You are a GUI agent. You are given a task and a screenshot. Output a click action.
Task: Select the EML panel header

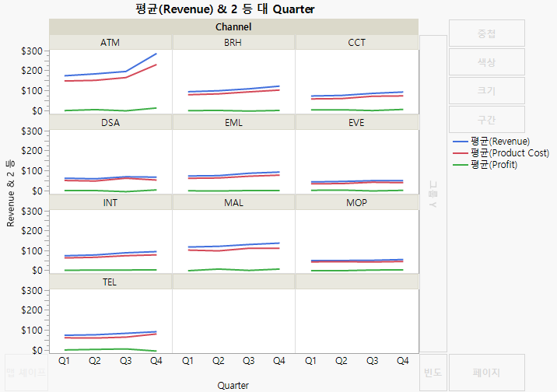pyautogui.click(x=233, y=123)
